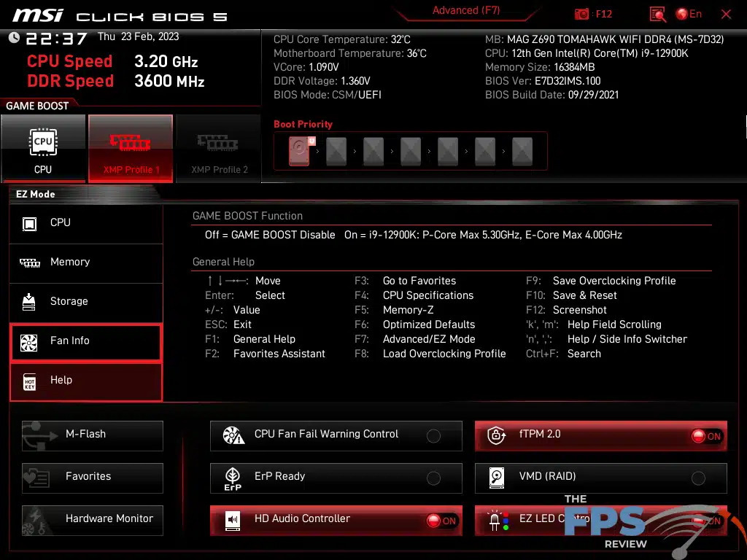Open the Fan Info tab
The width and height of the screenshot is (747, 560).
86,341
